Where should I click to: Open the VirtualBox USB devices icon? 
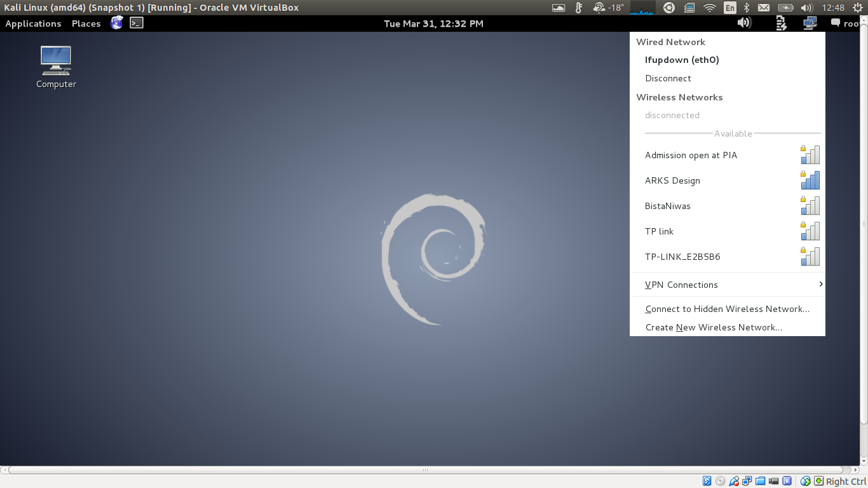coord(734,481)
